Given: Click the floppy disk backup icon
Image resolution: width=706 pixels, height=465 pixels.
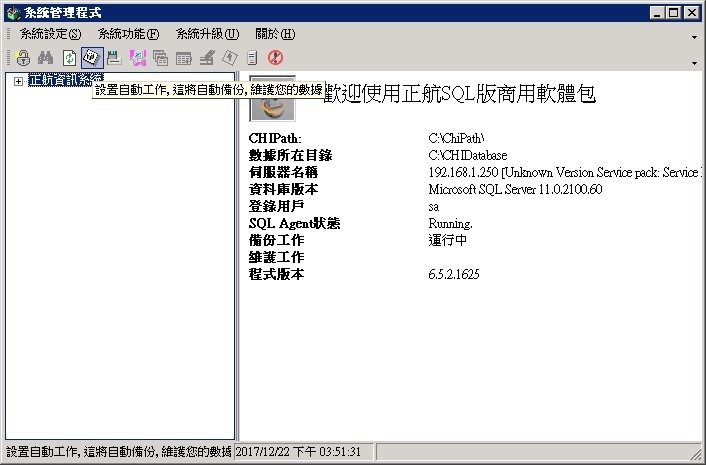Looking at the screenshot, I should coord(114,58).
